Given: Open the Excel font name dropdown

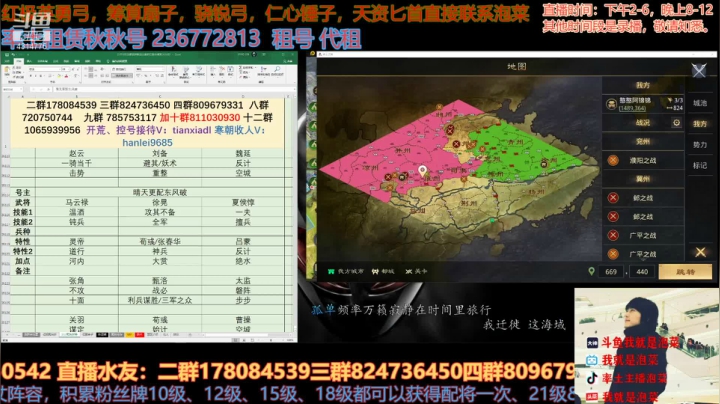Looking at the screenshot, I should point(60,69).
